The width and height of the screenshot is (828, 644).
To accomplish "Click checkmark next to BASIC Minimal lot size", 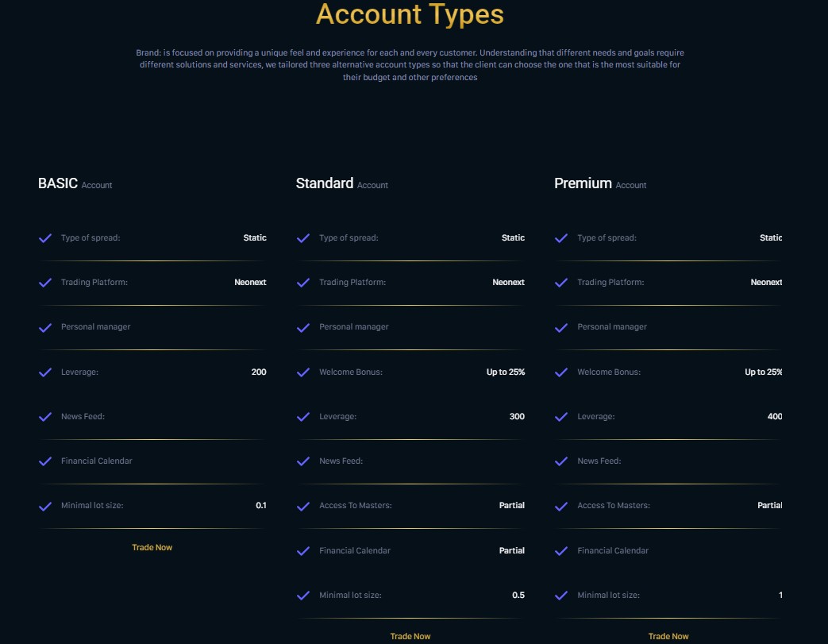I will tap(45, 506).
